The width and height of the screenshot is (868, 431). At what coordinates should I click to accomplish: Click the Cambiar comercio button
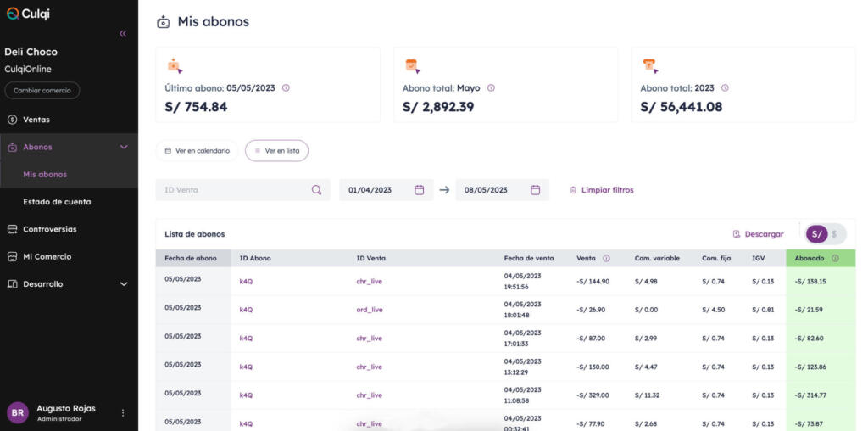(x=42, y=90)
